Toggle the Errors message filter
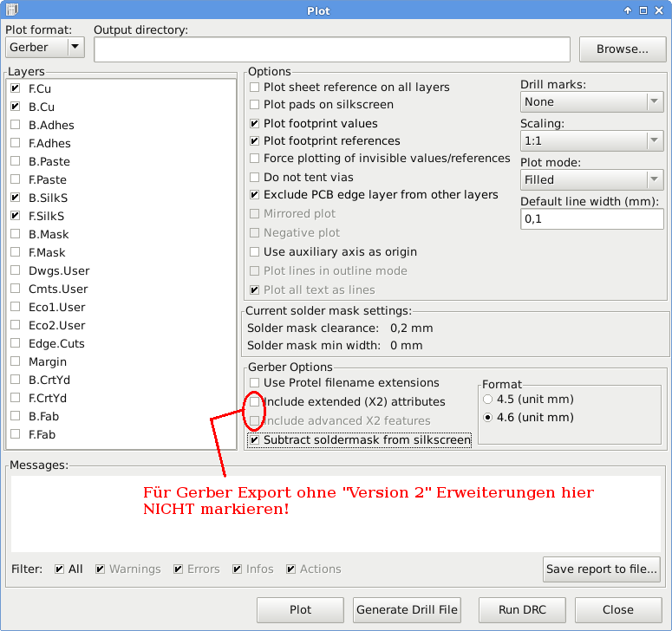Viewport: 672px width, 631px height. tap(178, 569)
